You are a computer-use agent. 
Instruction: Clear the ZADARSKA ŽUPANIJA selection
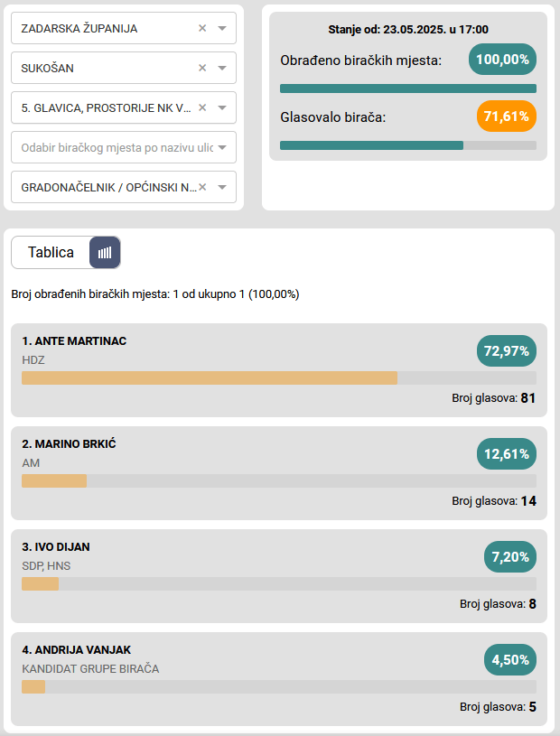[202, 28]
